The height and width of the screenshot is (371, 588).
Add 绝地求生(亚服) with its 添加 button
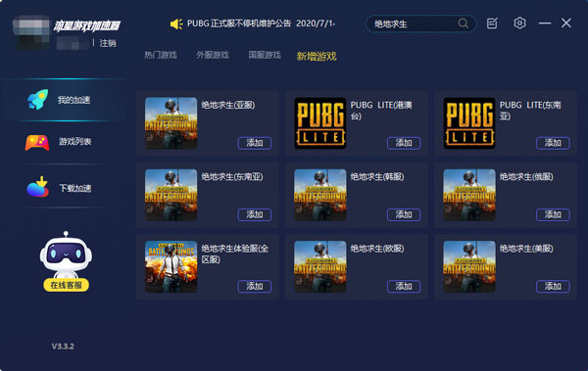pyautogui.click(x=255, y=143)
